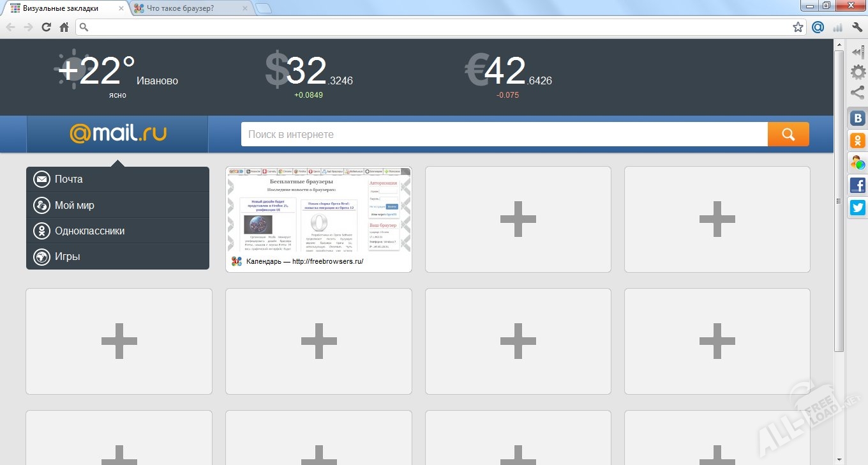Open Twitter from the sidebar
The image size is (868, 465).
[858, 208]
